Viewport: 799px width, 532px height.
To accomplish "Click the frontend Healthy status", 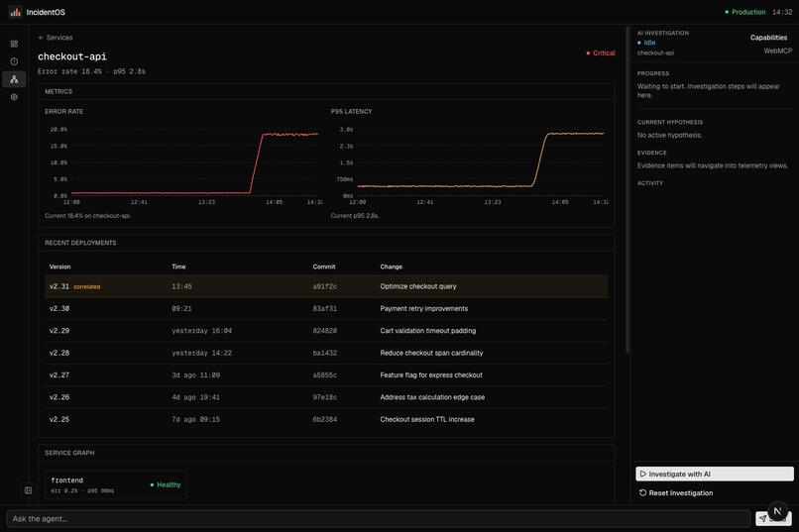I will [166, 484].
